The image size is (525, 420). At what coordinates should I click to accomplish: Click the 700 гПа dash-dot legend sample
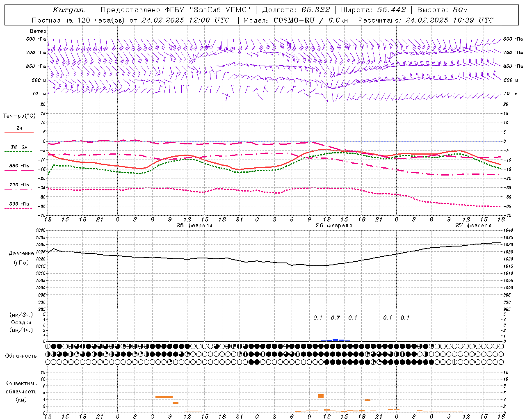18,189
